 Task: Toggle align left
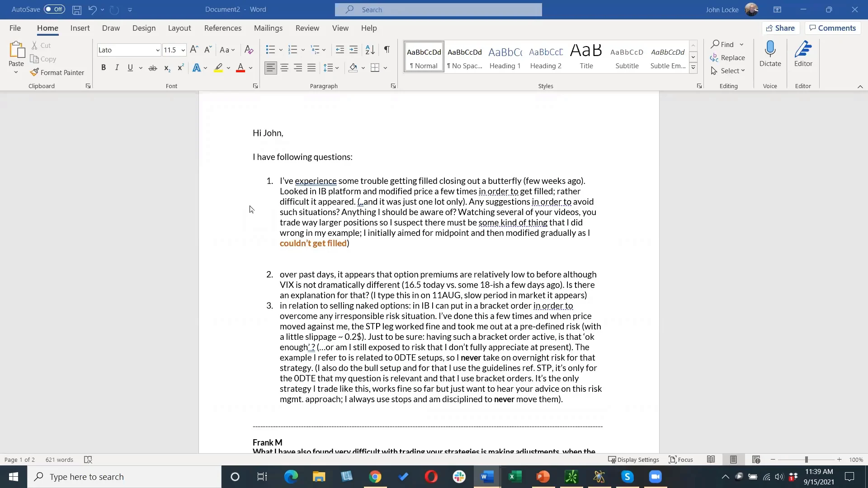(x=271, y=68)
